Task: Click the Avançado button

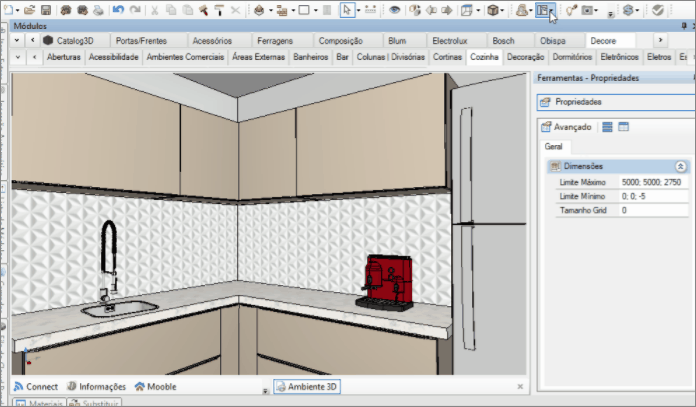Action: click(x=566, y=127)
